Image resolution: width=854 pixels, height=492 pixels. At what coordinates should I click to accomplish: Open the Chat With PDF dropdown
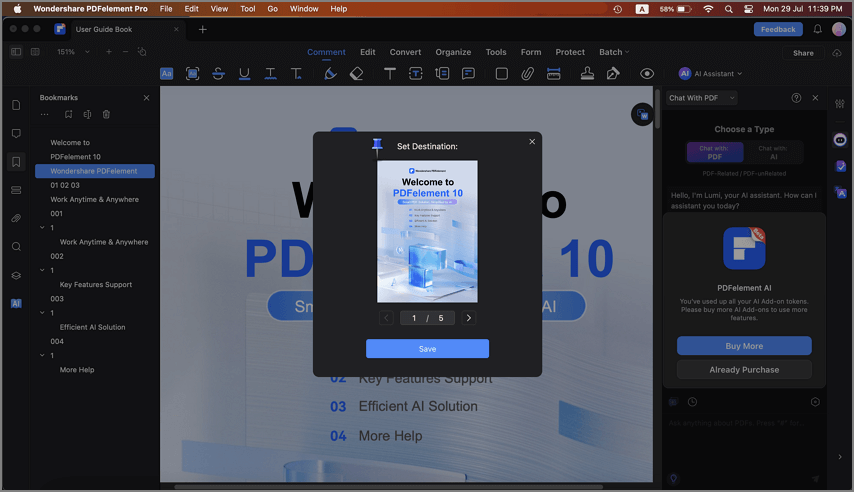click(702, 98)
